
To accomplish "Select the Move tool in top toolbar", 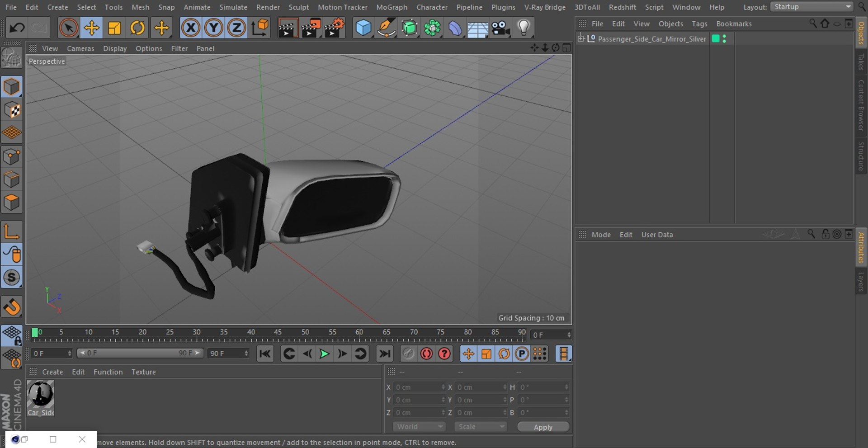I will [91, 28].
